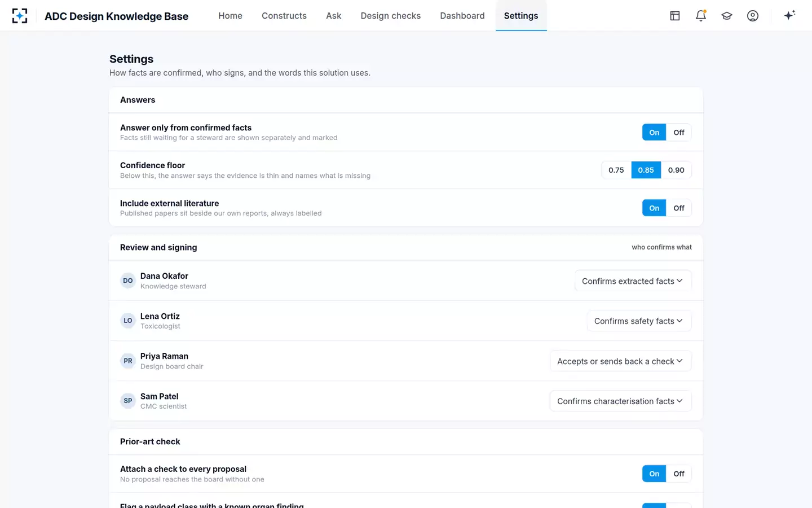This screenshot has width=812, height=508.
Task: Open Lena Ortiz's Confirms safety facts dropdown
Action: pyautogui.click(x=639, y=321)
